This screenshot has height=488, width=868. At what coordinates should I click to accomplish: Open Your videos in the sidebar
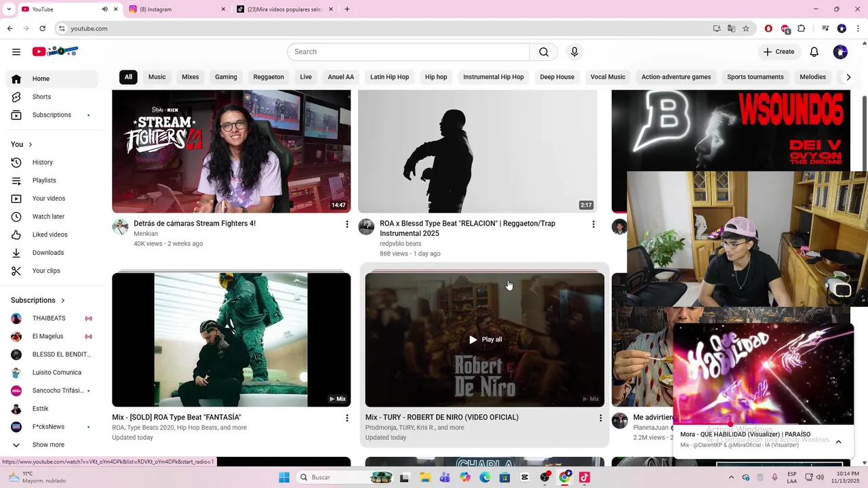pyautogui.click(x=52, y=199)
